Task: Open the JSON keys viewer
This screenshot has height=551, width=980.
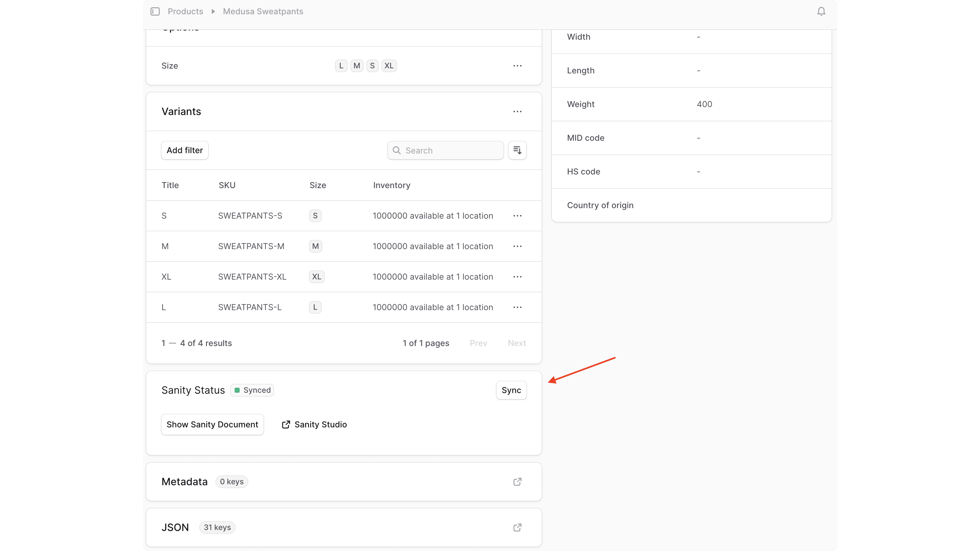Action: coord(517,527)
